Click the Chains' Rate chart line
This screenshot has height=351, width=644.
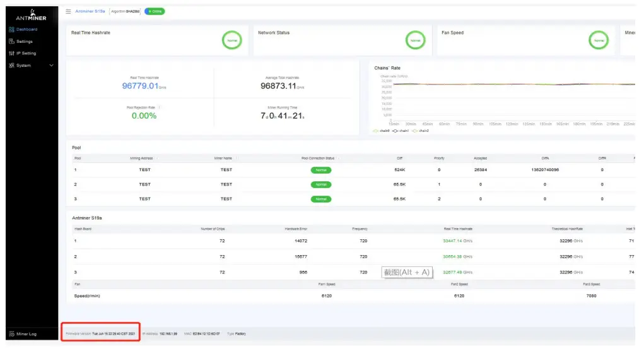pos(513,84)
